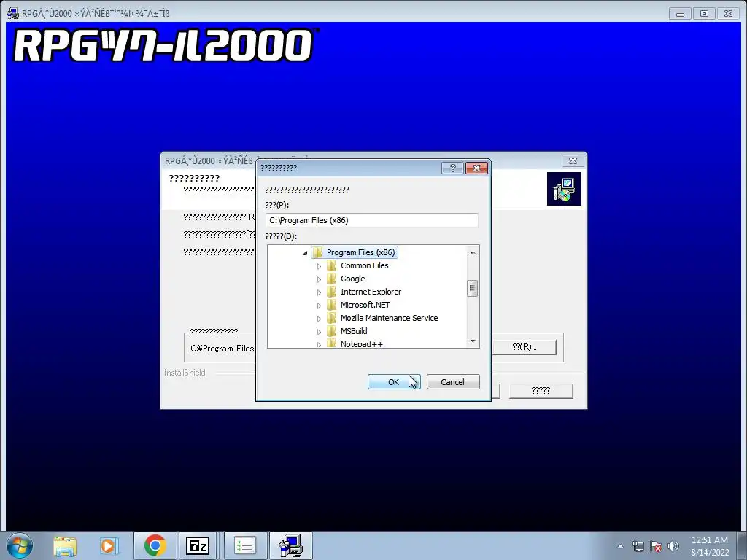The image size is (747, 560).
Task: Open the list-style app in taskbar
Action: (245, 545)
